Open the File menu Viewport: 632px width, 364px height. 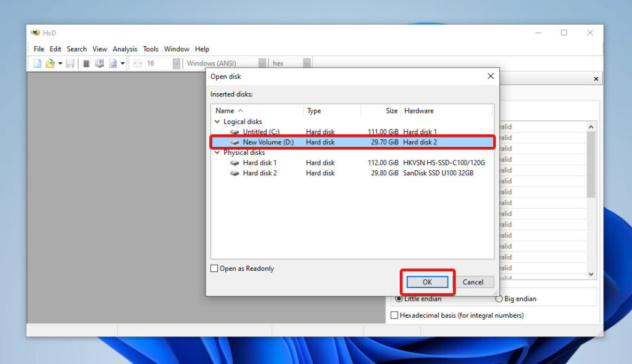click(39, 49)
